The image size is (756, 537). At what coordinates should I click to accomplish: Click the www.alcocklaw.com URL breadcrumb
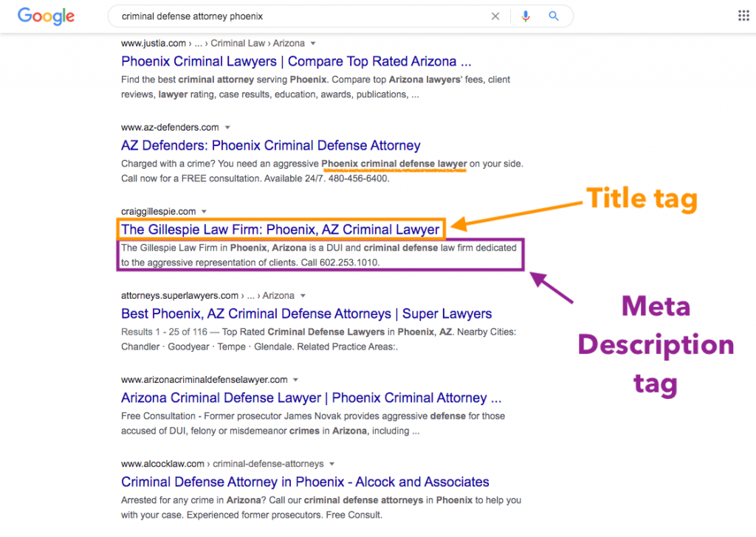pos(222,464)
